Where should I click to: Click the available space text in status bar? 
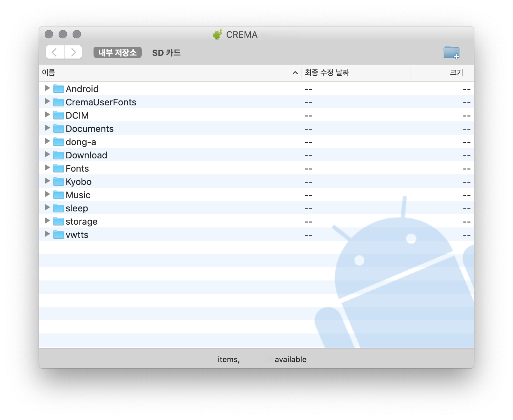pyautogui.click(x=290, y=359)
